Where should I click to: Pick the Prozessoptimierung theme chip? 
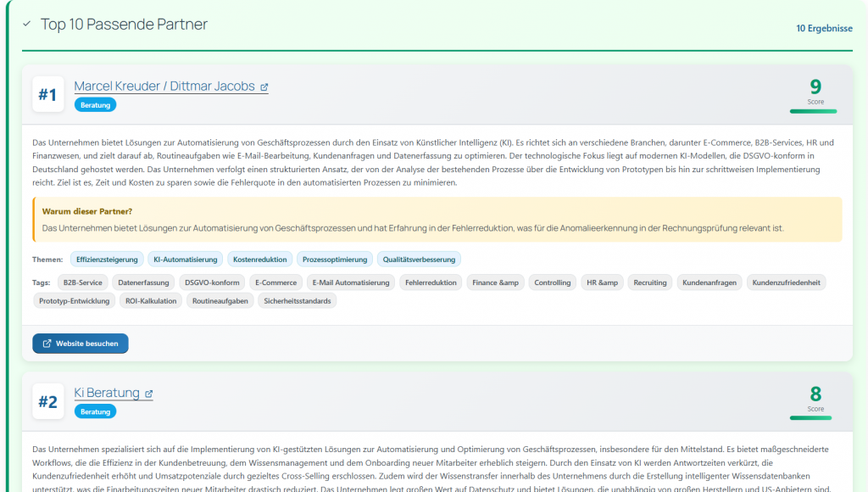tap(336, 260)
